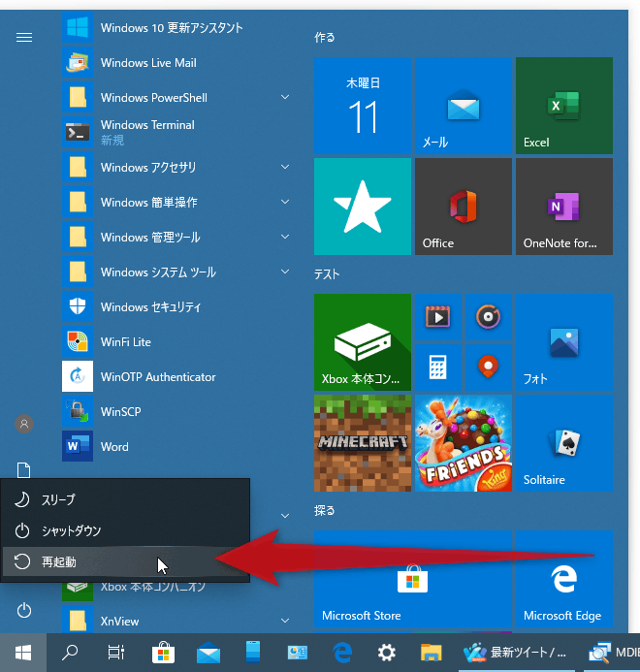Screen dimensions: 640x672
Task: Open the フォト tile
Action: [564, 342]
